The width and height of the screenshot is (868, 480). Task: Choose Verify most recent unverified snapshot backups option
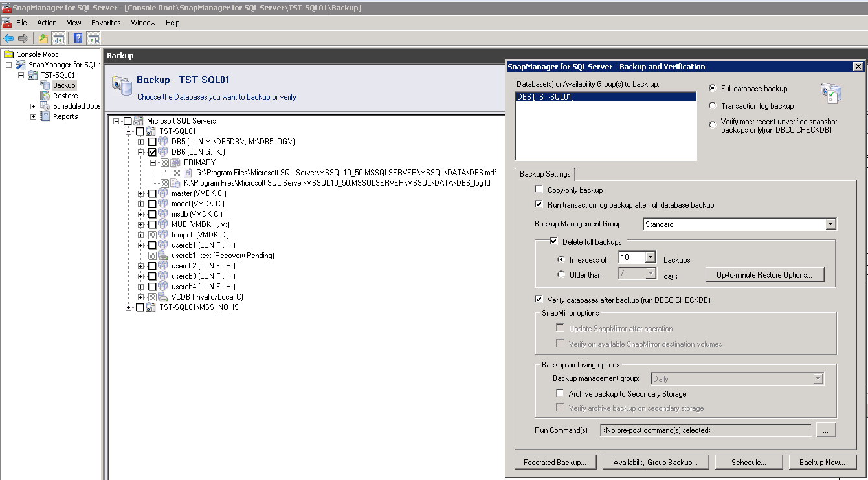point(713,125)
